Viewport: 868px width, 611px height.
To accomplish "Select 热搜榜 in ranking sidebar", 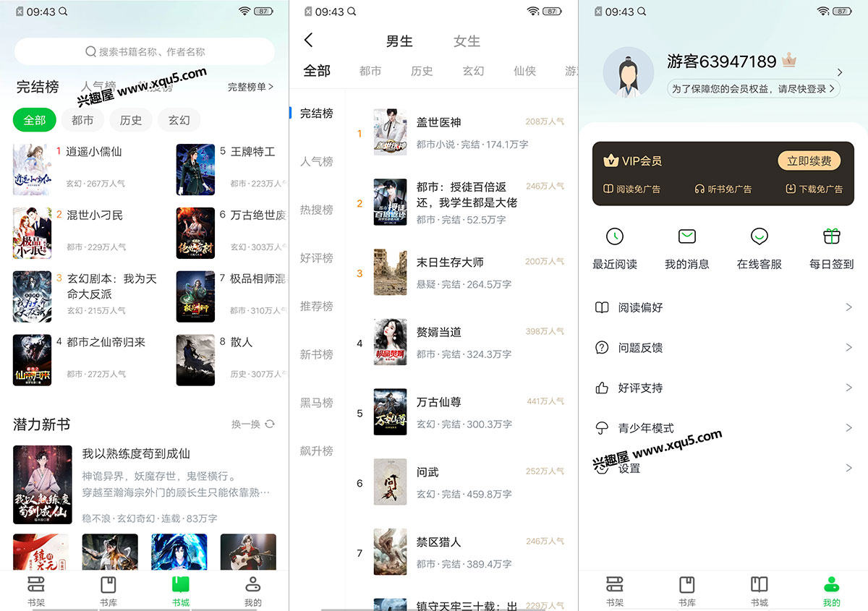I will (317, 210).
